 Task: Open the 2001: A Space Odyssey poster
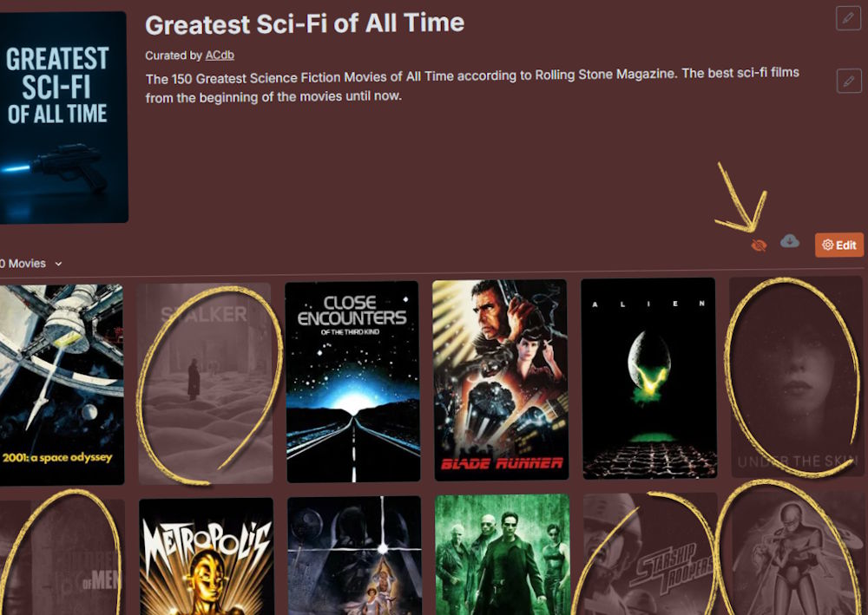62,384
